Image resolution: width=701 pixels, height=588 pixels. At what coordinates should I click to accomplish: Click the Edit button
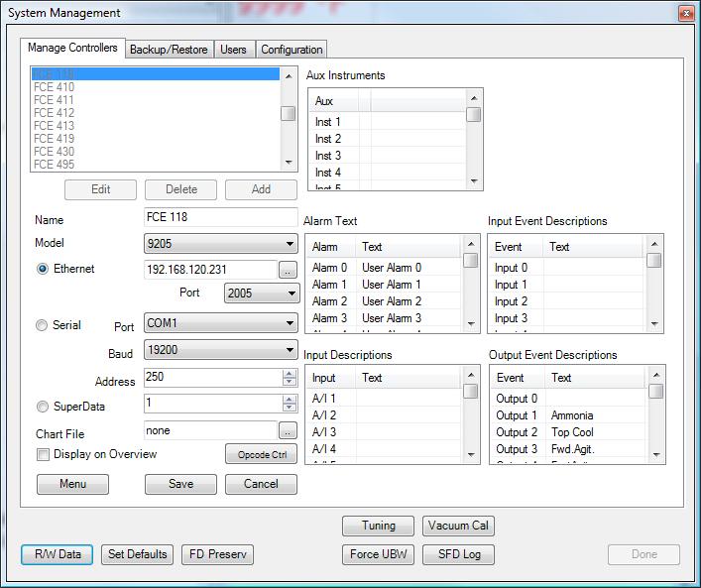point(100,189)
